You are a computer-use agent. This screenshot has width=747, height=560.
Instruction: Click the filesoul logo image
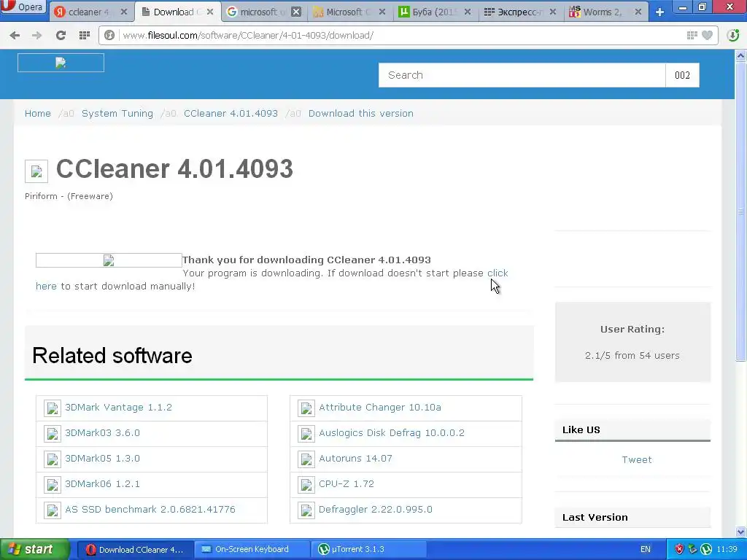point(61,63)
